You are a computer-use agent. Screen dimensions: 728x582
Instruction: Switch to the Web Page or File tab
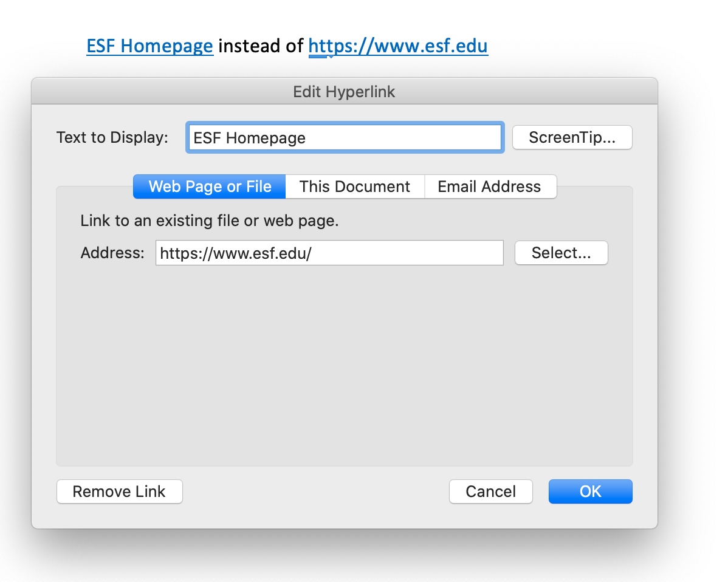[x=210, y=187]
